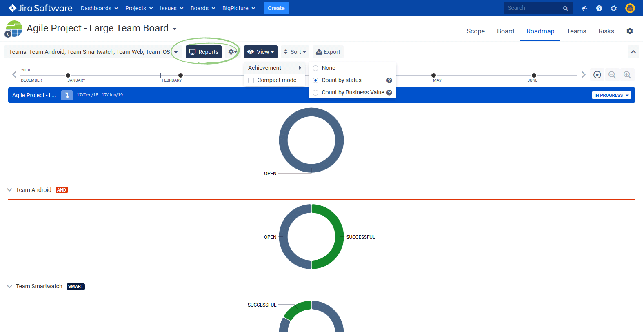Expand sidebar using the round arrow button
644x332 pixels.
(x=8, y=34)
